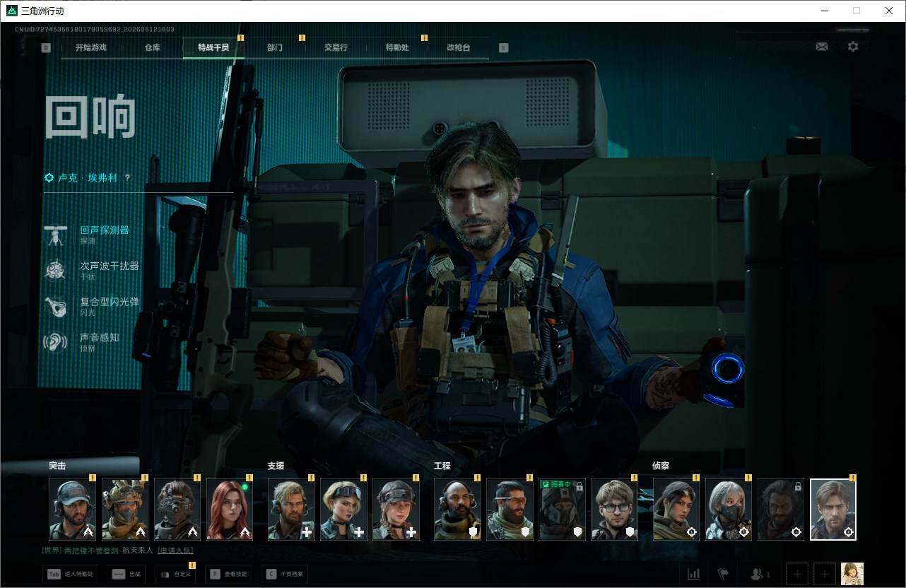Select dark-haired female recon operator
This screenshot has height=588, width=906.
[676, 510]
